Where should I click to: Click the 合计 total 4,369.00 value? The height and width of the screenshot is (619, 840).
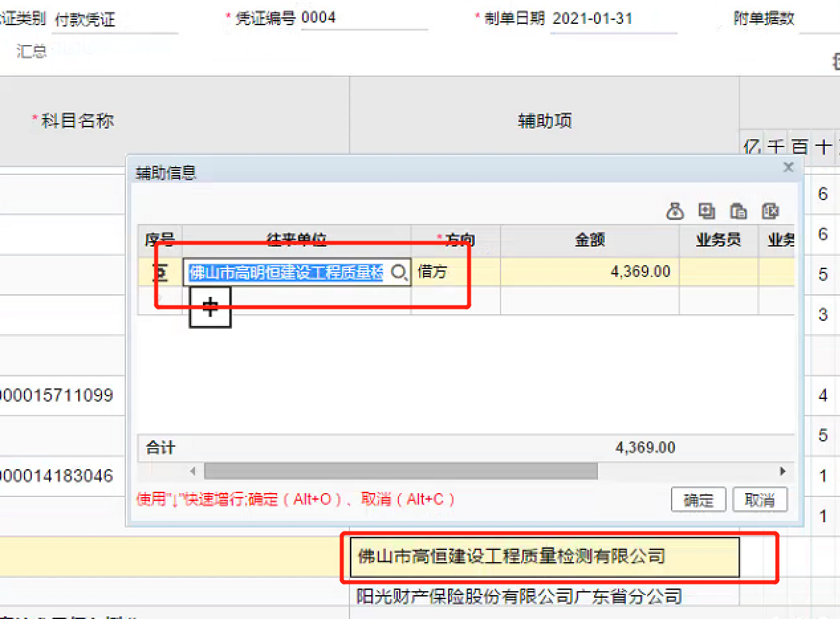coord(645,447)
